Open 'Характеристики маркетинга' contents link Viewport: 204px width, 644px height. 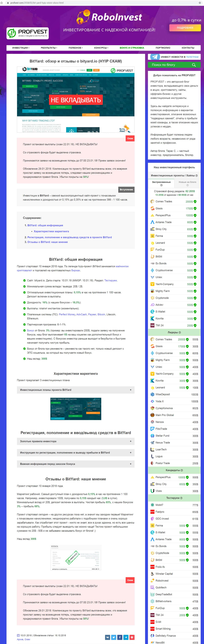click(51, 231)
